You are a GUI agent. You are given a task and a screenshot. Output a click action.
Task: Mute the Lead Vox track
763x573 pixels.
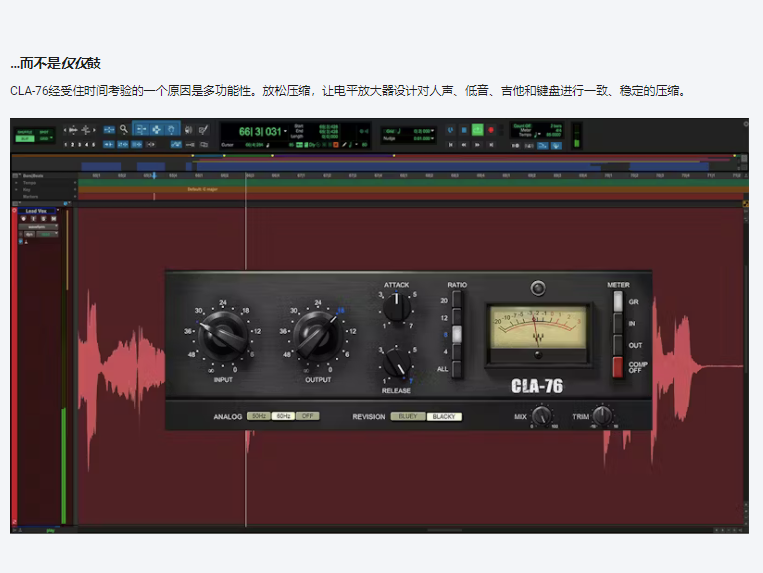click(54, 218)
